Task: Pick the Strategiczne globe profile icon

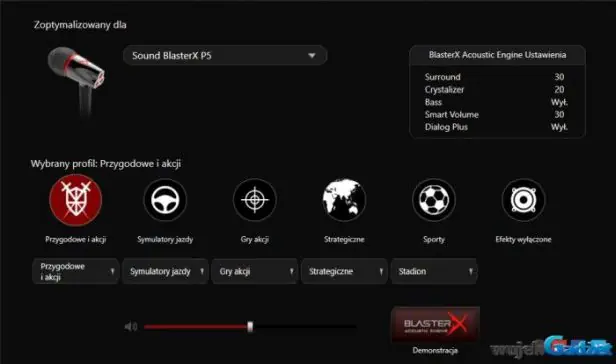Action: [x=344, y=200]
